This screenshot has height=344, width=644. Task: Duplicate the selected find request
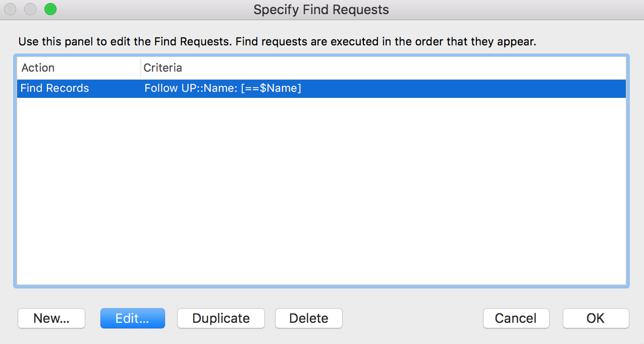pos(221,318)
